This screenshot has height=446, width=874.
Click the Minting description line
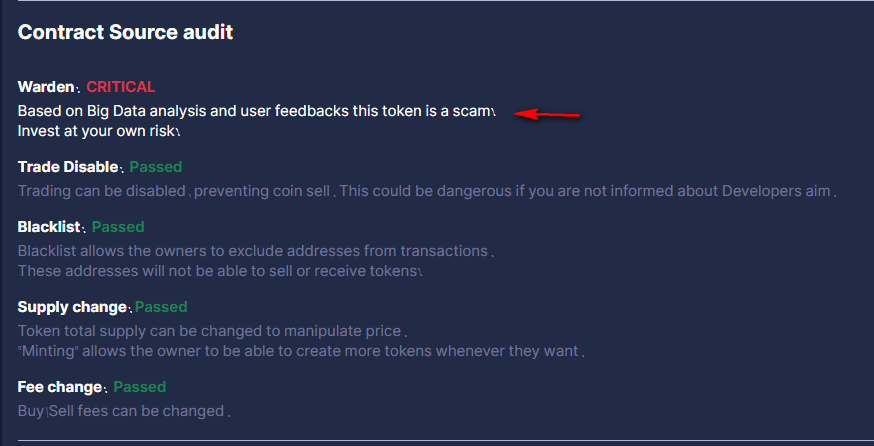pyautogui.click(x=299, y=351)
